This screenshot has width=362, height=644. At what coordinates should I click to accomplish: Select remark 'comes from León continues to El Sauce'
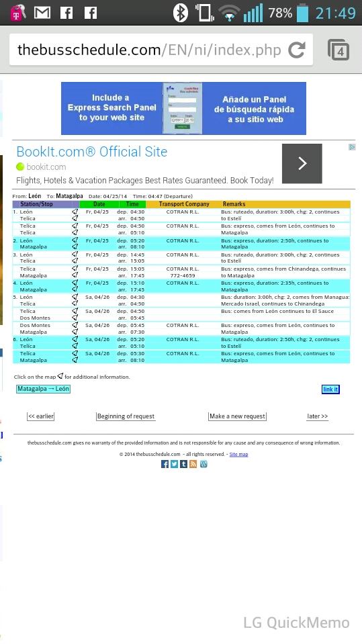tap(283, 311)
